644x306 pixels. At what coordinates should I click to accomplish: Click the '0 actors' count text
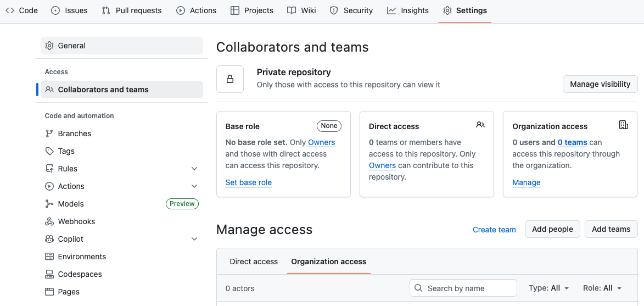click(240, 288)
